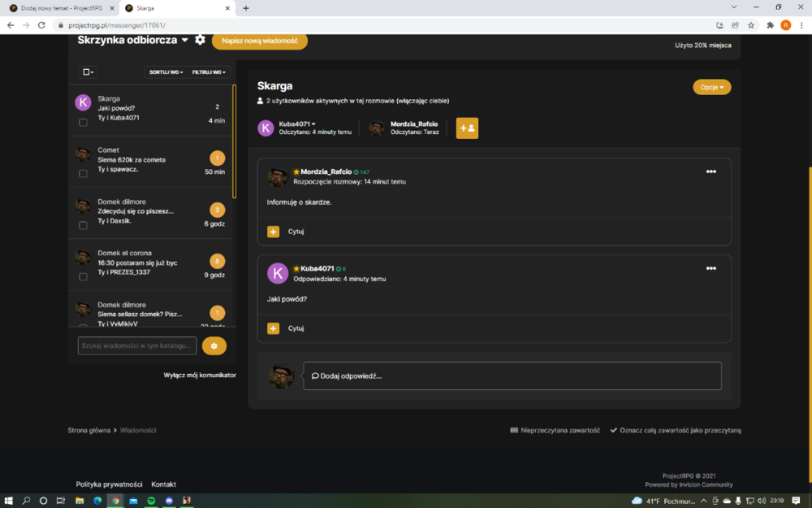Open SORTUJ WG sort dropdown
Image resolution: width=812 pixels, height=508 pixels.
click(x=166, y=72)
